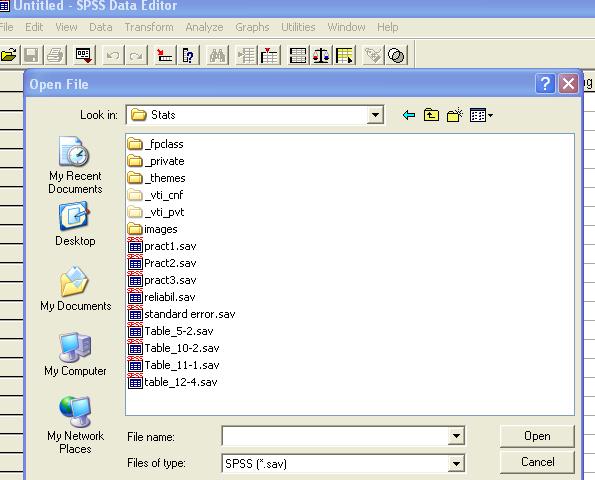The height and width of the screenshot is (480, 595).
Task: Click the Cancel button
Action: tap(537, 462)
